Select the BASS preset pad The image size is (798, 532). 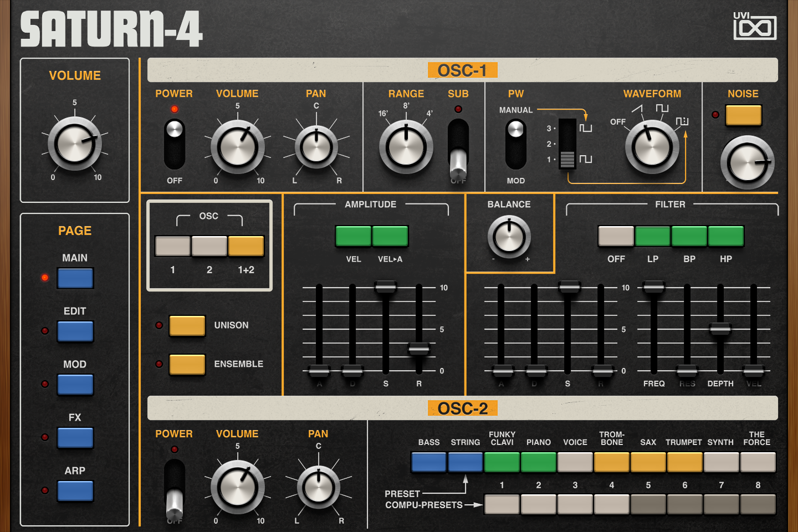(429, 462)
